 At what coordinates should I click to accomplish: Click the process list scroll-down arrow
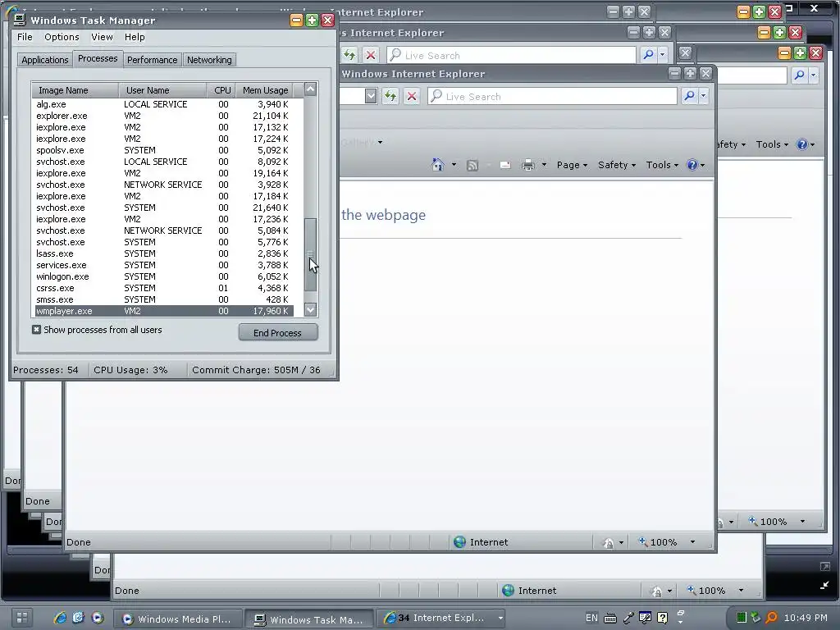(x=311, y=309)
